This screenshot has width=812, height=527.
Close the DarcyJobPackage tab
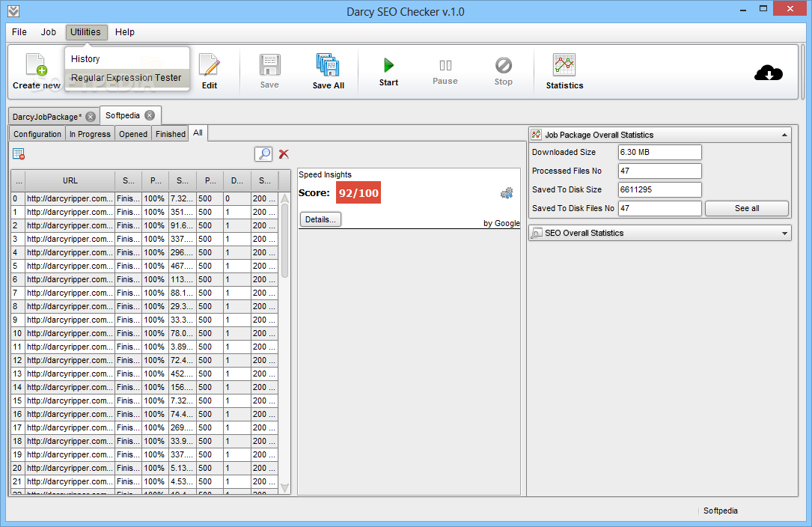[x=91, y=117]
